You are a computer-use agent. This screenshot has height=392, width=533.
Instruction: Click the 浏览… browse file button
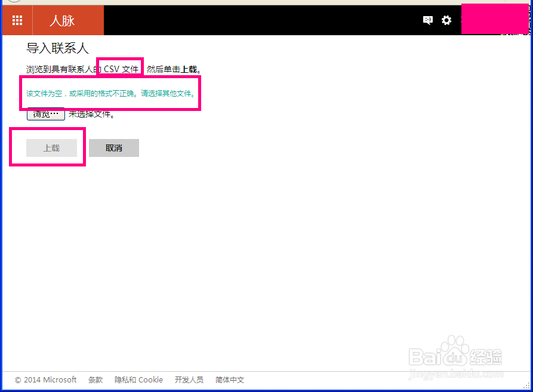45,113
